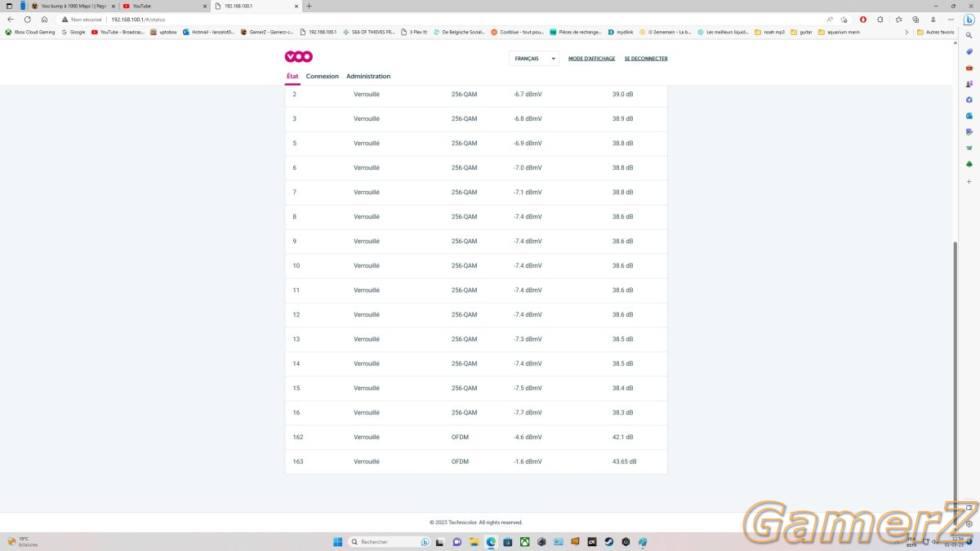Expand bookmarks overflow chevron
980x551 pixels.
tap(906, 32)
